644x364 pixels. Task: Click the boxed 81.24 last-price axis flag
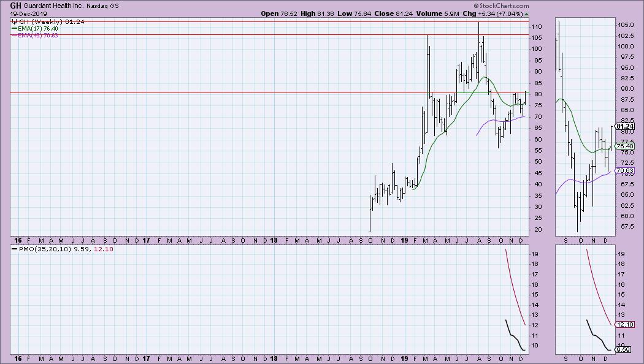(x=626, y=126)
